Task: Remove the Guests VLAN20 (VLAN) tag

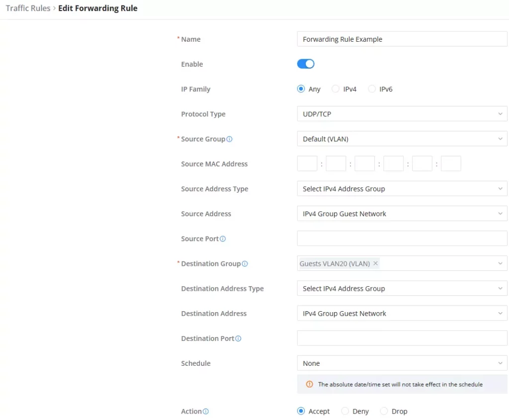Action: pos(375,263)
